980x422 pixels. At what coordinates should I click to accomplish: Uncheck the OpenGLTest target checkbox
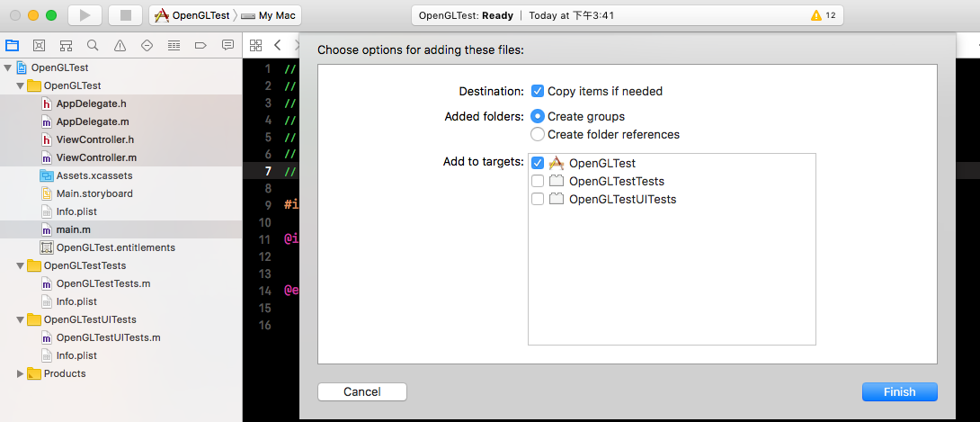coord(537,163)
